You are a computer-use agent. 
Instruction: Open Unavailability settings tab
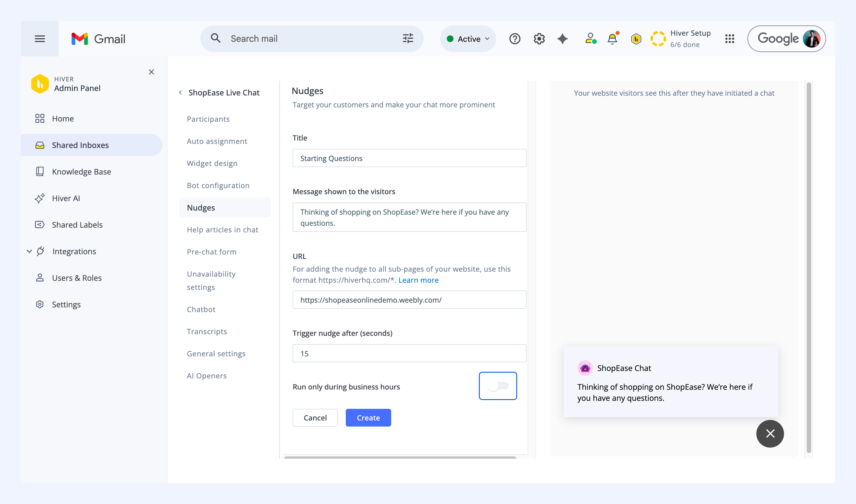(211, 280)
